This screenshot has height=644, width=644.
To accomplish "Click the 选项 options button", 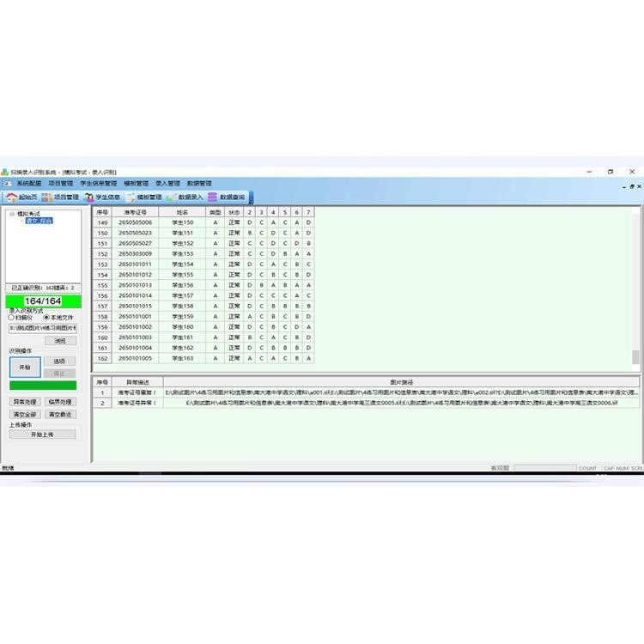I will (59, 361).
